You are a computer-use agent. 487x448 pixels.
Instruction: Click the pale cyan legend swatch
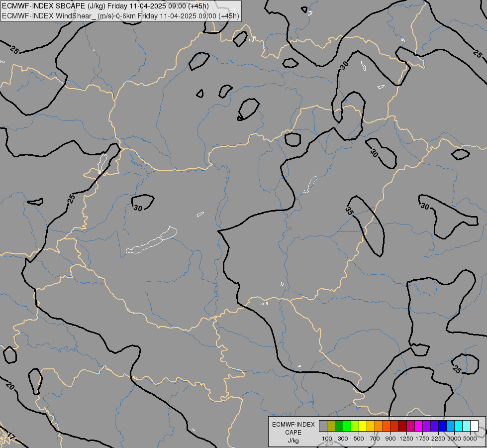[x=467, y=426]
